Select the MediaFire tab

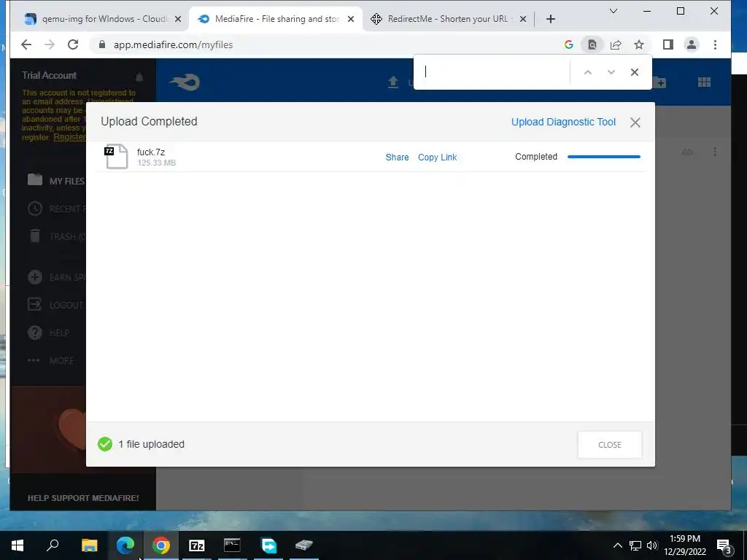coord(276,19)
